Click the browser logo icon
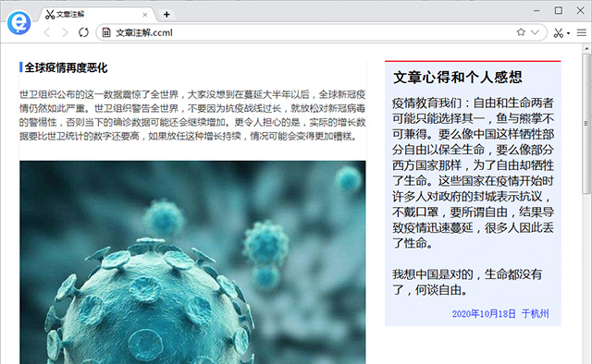The height and width of the screenshot is (364, 592). (x=18, y=22)
